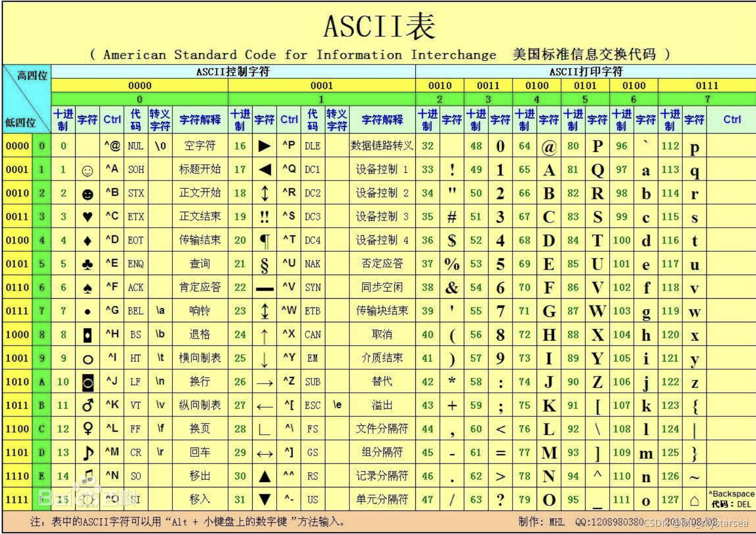Image resolution: width=756 pixels, height=534 pixels.
Task: Select the music note symbol for code 13
Action: tap(88, 453)
